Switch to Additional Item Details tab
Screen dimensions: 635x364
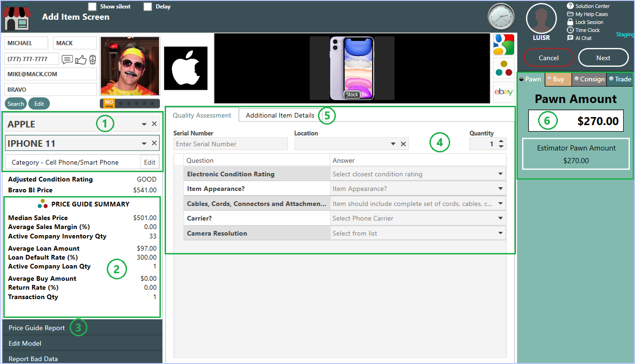[280, 115]
